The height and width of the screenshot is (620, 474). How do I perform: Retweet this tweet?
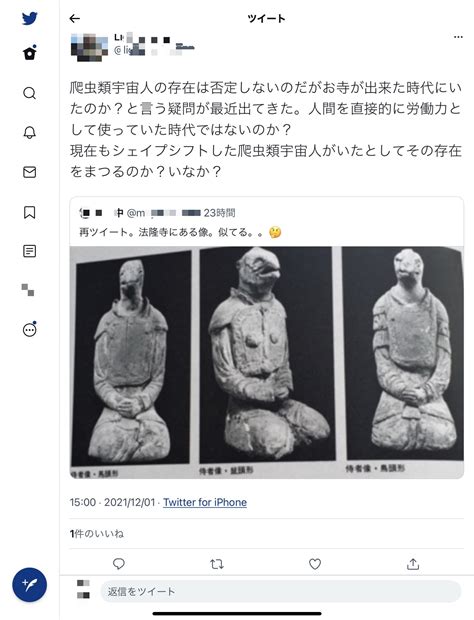(217, 564)
